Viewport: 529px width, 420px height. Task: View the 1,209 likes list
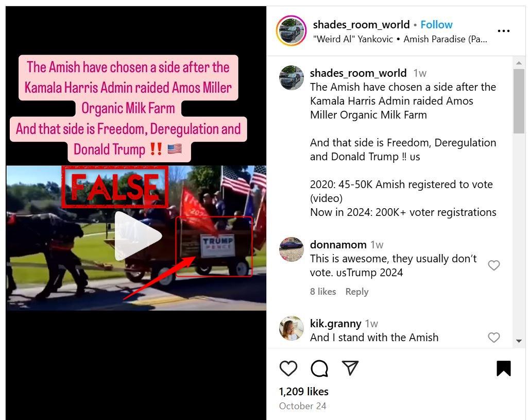pyautogui.click(x=303, y=391)
